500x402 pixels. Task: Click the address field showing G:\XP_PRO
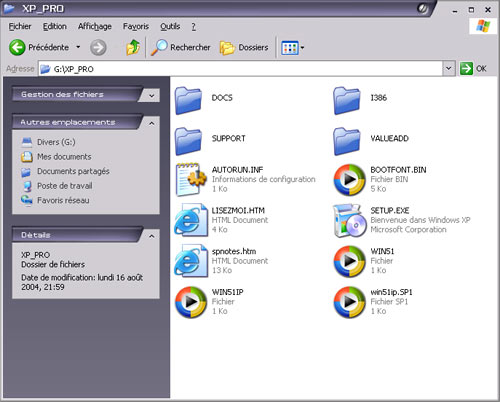[240, 69]
